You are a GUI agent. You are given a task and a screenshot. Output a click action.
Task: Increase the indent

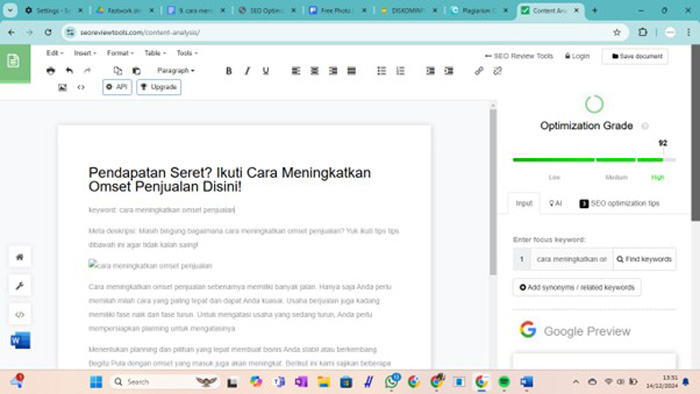coord(449,71)
